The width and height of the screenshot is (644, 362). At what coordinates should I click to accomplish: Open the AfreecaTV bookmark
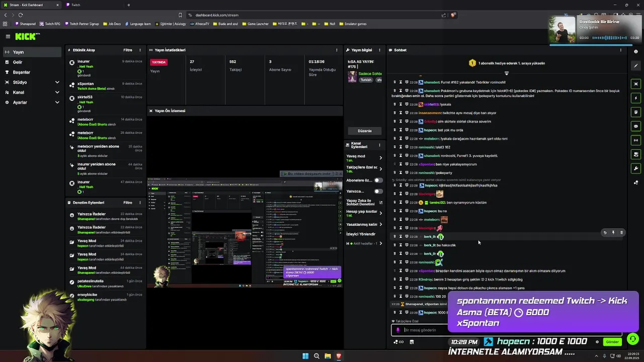tap(200, 24)
